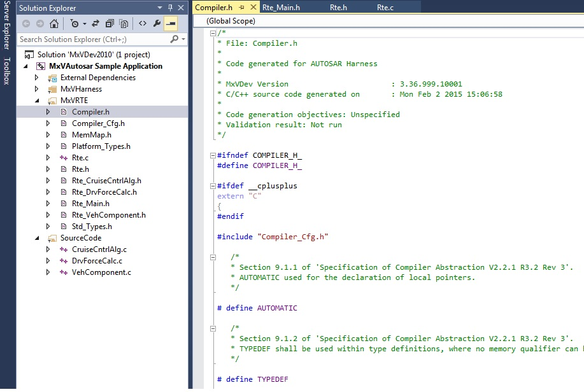
Task: Click the Forward navigation arrow in Solution Explorer
Action: (40, 24)
